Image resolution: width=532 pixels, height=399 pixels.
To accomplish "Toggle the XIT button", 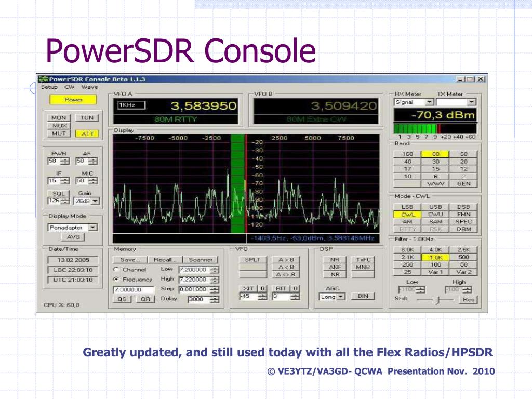I will point(249,288).
